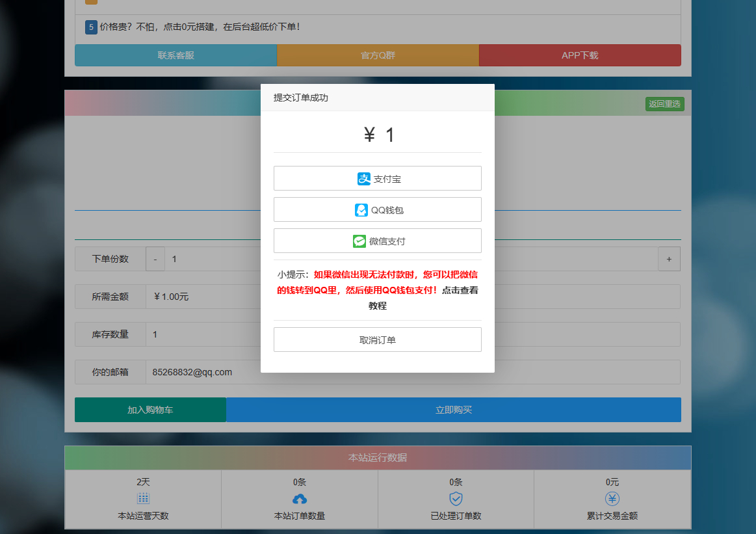Viewport: 756px width, 534px height.
Task: Click the blue number 5 badge
Action: click(91, 27)
